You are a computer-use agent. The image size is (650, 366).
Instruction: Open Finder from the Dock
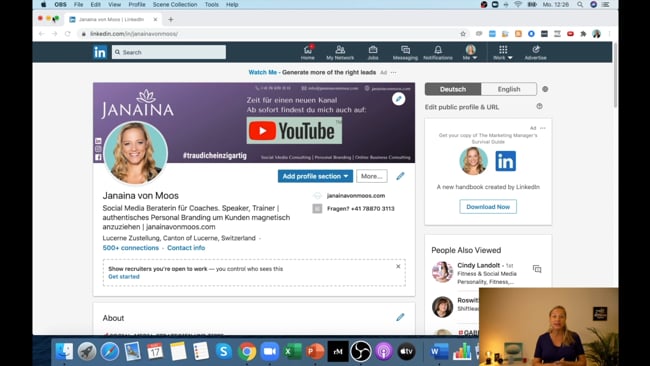64,351
